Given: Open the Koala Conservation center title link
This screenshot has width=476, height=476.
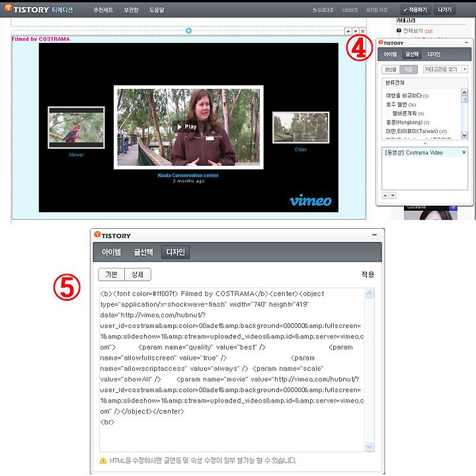Looking at the screenshot, I should coord(188,175).
